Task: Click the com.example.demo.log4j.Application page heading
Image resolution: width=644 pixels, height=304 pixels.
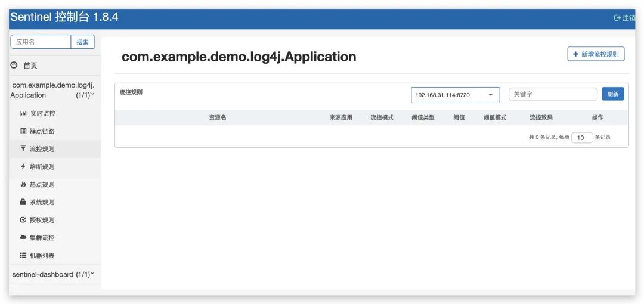Action: click(x=239, y=56)
